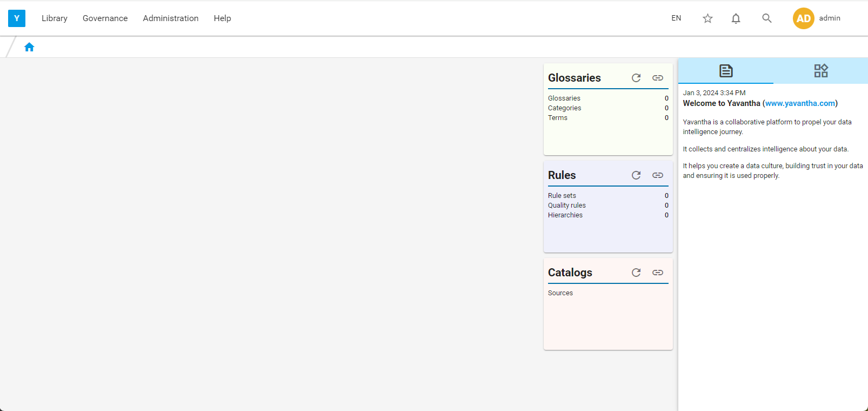Image resolution: width=868 pixels, height=411 pixels.
Task: Open the Library menu
Action: (55, 18)
